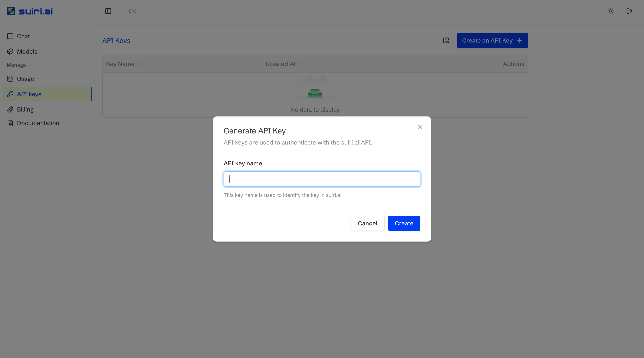The image size is (644, 358).
Task: Click the No data to display text
Action: pyautogui.click(x=315, y=110)
